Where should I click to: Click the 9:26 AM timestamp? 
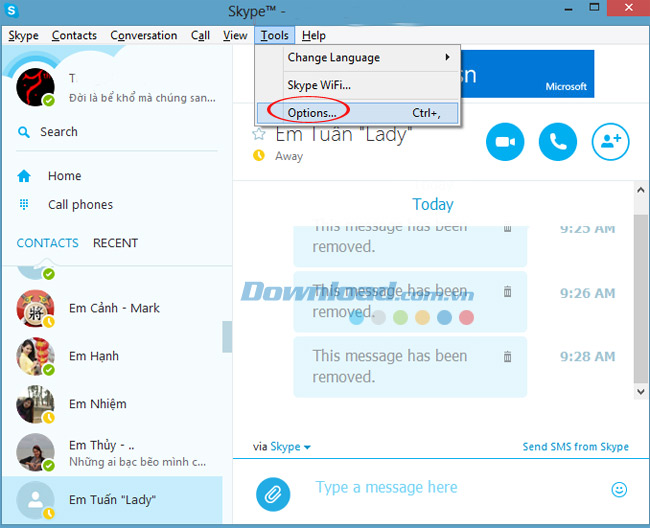pos(587,293)
